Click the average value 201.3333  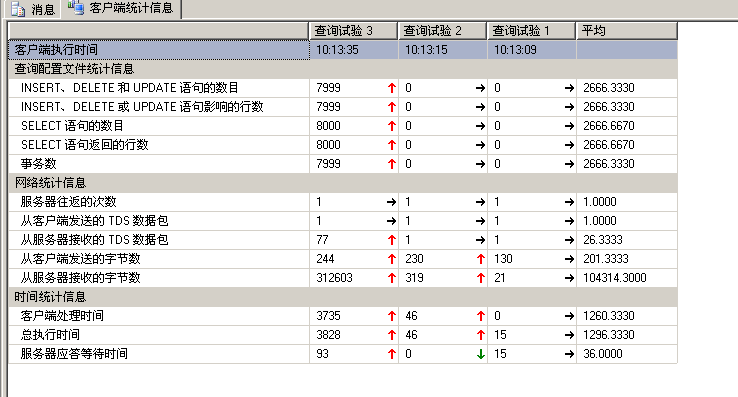tap(606, 259)
